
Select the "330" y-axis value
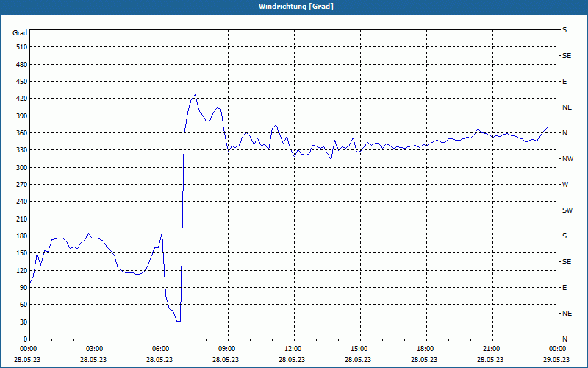(x=22, y=150)
